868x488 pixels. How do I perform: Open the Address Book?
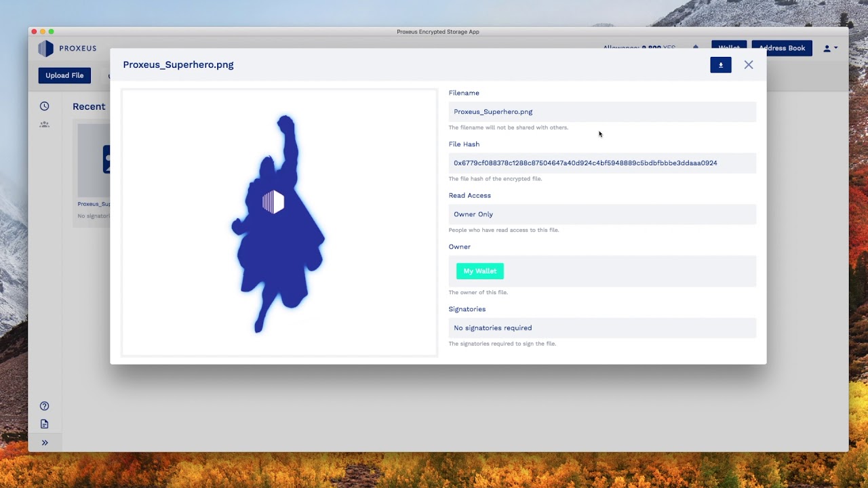pyautogui.click(x=782, y=48)
